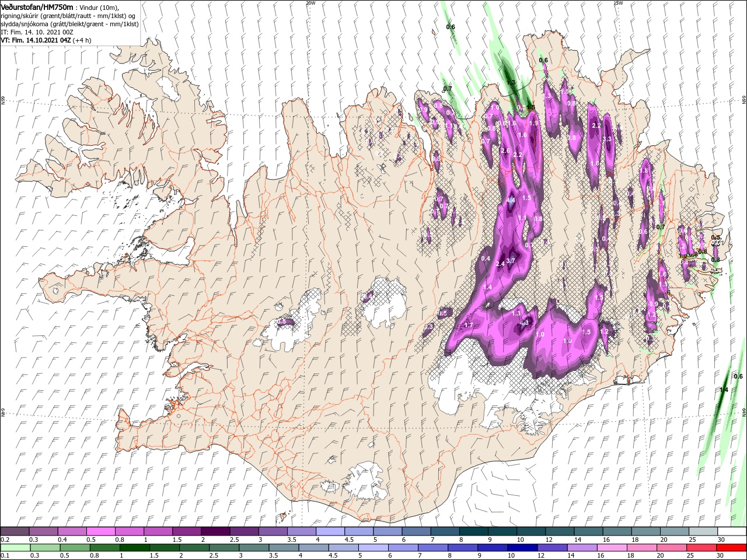This screenshot has width=747, height=560.
Task: Pick the lower legend swatch starting at 25
Action: pyautogui.click(x=701, y=548)
